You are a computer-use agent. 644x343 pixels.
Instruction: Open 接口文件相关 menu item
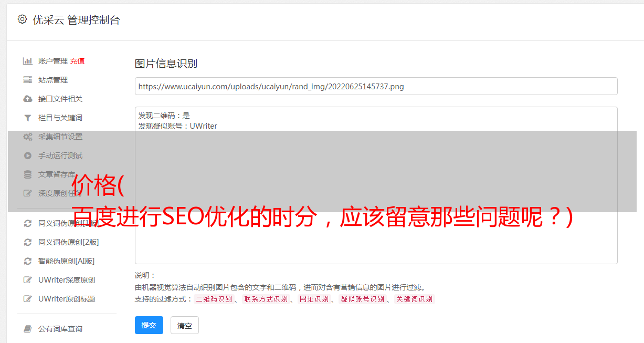click(x=60, y=99)
